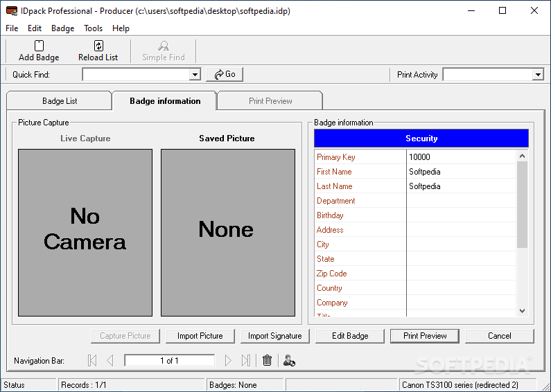Click 'Records : 1/1' in the status bar
This screenshot has height=392, width=551.
click(84, 385)
